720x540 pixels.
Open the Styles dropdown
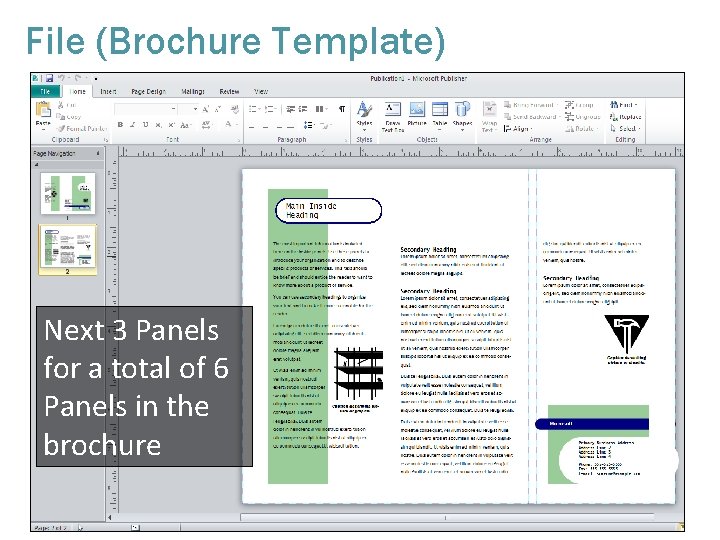click(x=364, y=117)
